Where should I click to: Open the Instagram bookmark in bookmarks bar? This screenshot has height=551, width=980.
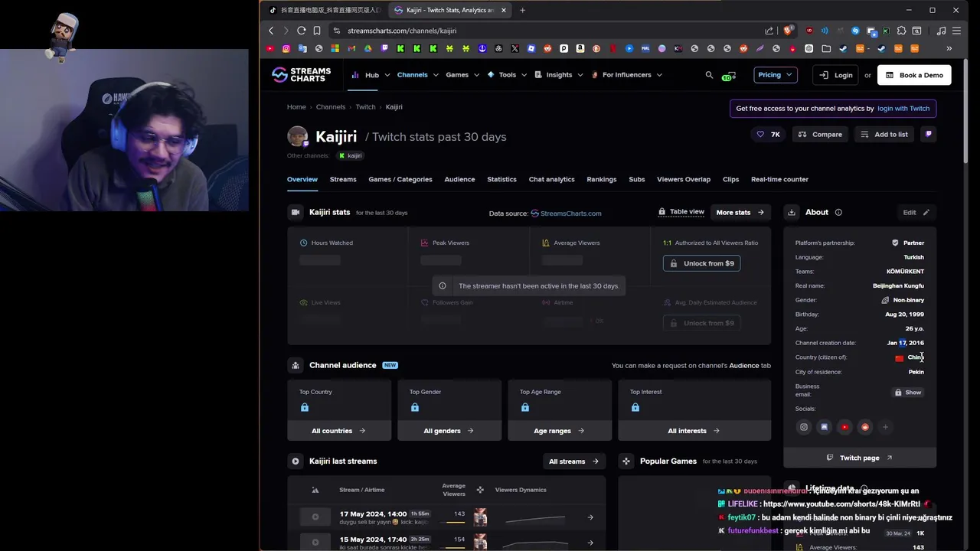286,48
